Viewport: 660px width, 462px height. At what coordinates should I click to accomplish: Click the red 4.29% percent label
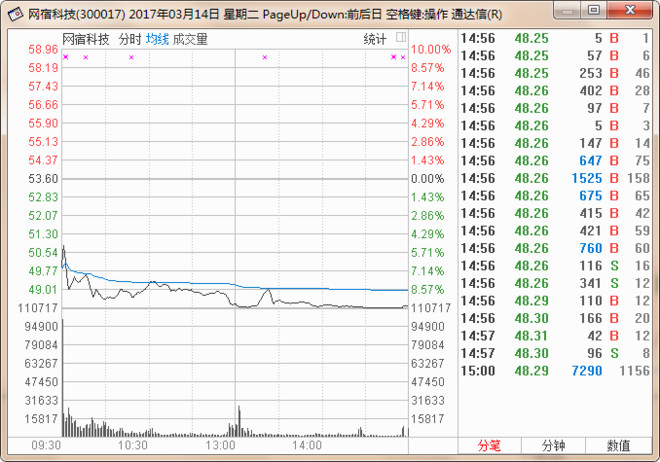pos(428,123)
